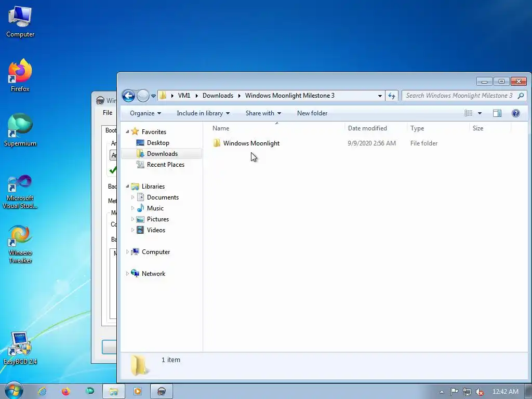Select Computer in navigation pane
The width and height of the screenshot is (532, 399).
tap(156, 252)
